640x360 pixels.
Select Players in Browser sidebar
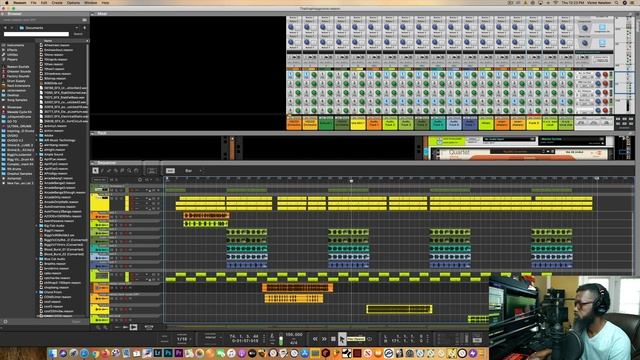[x=12, y=59]
